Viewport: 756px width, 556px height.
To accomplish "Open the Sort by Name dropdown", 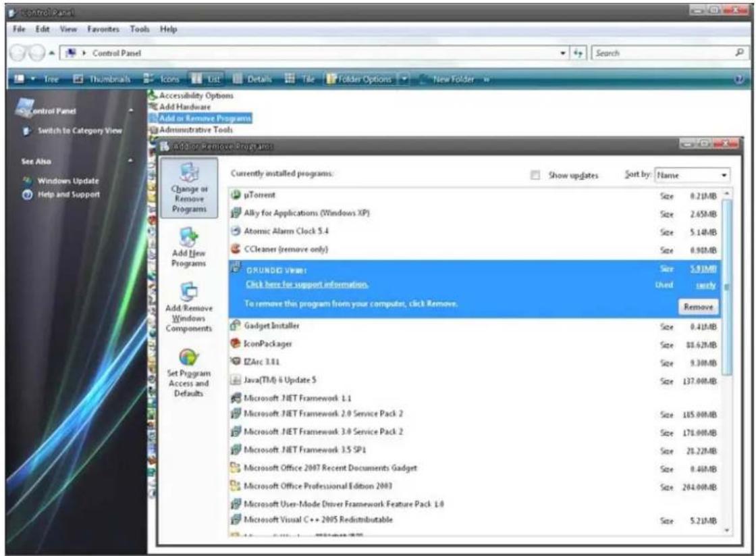I will click(693, 175).
